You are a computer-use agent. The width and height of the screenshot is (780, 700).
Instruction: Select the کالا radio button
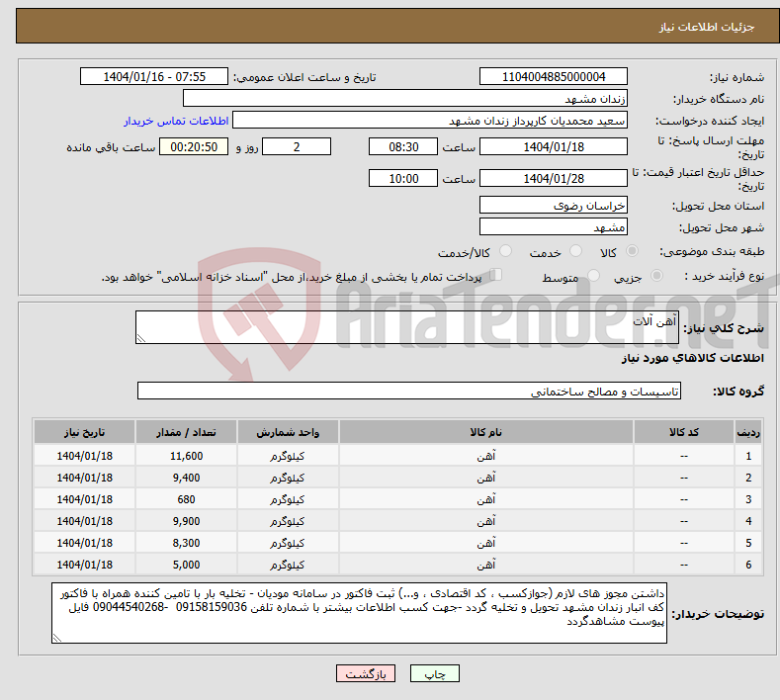632,251
